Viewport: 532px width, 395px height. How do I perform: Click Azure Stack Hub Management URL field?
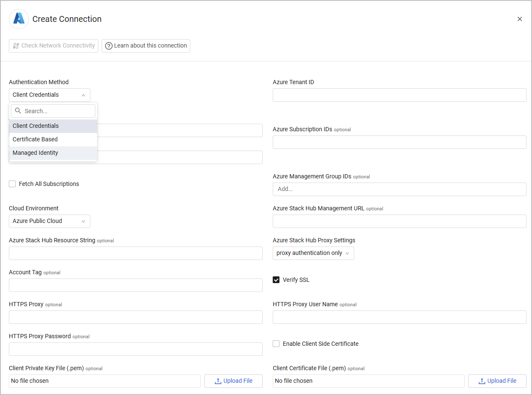click(400, 221)
